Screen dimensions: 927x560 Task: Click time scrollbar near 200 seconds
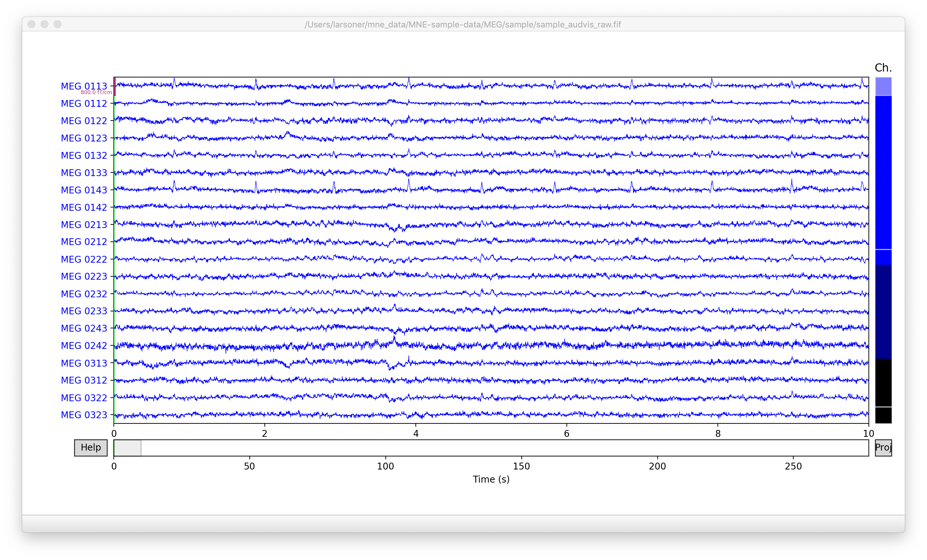[657, 448]
